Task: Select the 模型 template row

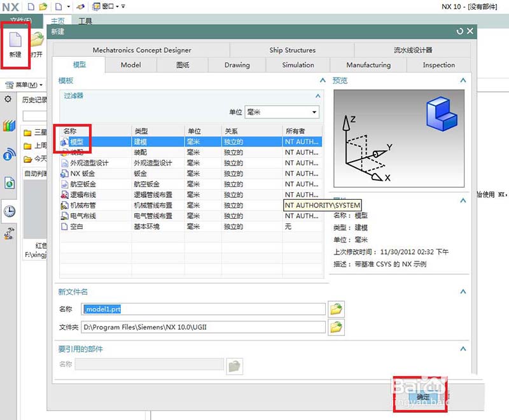Action: point(192,141)
